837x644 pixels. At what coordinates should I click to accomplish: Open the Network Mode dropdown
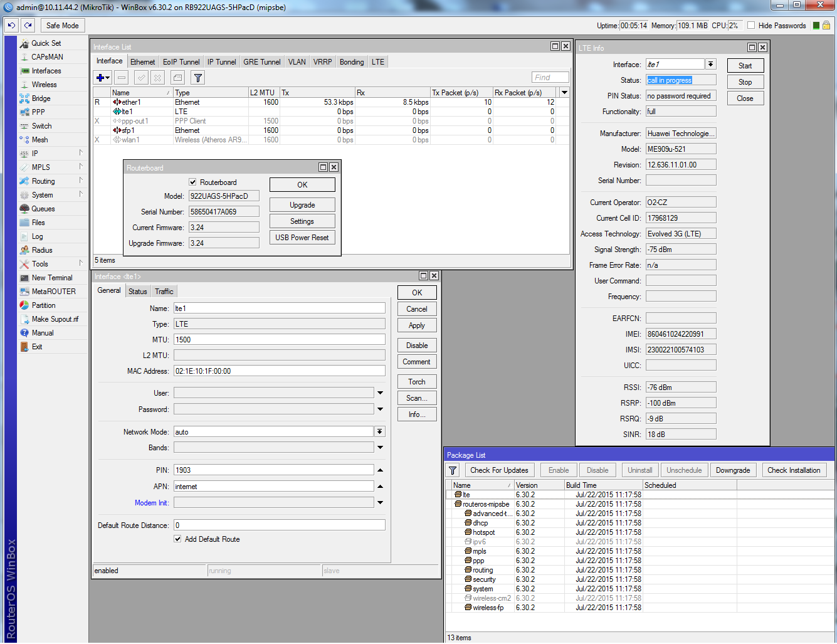[x=379, y=432]
